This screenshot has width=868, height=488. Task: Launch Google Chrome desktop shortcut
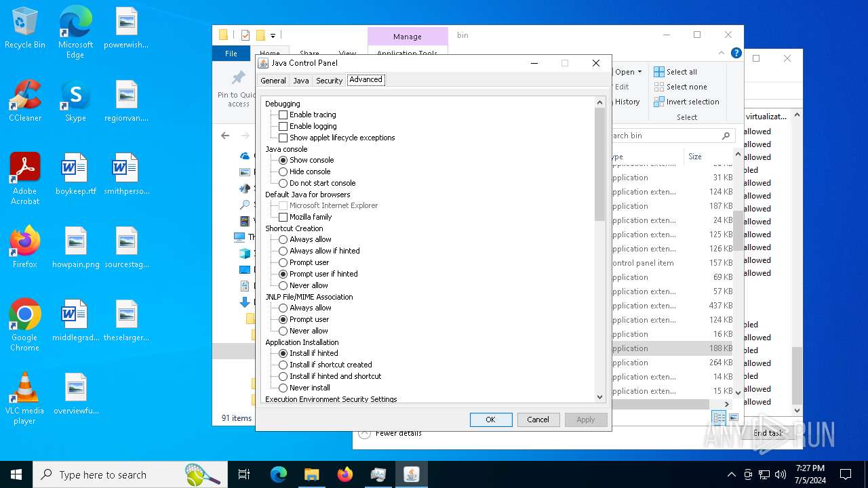coord(25,325)
